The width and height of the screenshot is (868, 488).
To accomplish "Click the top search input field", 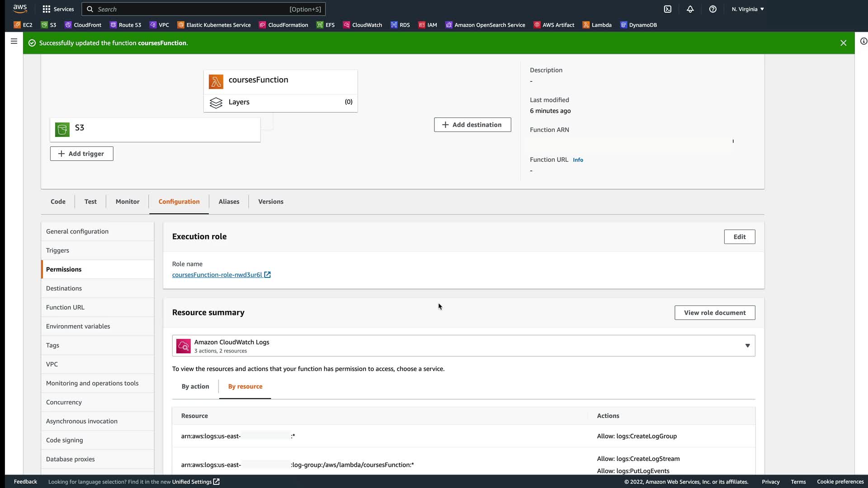I will 190,9.
